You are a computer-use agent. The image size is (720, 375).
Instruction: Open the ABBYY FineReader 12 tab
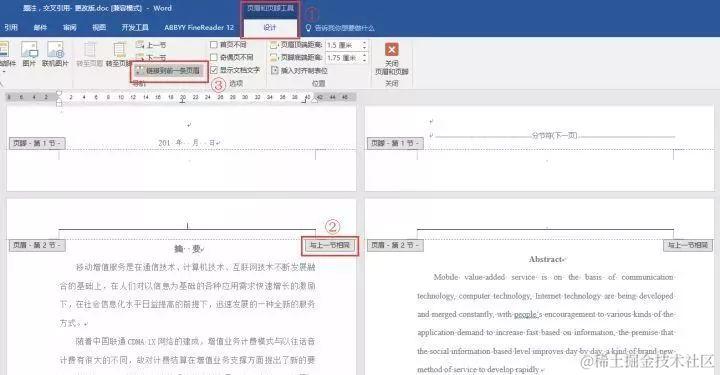tap(199, 28)
